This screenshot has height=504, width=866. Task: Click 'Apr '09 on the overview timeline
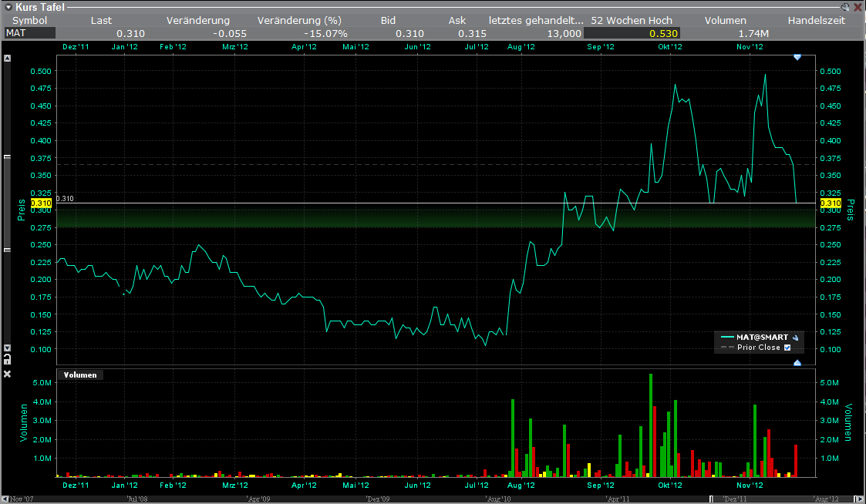pyautogui.click(x=258, y=499)
